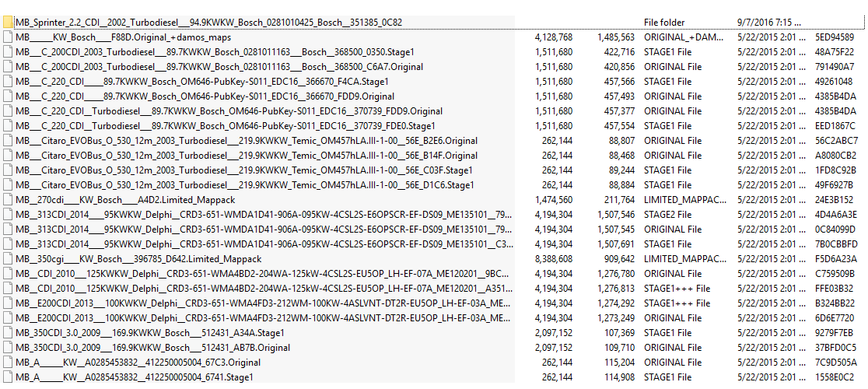Image resolution: width=868 pixels, height=389 pixels.
Task: Select the file name ending 368500_0350.Stage1
Action: (215, 52)
